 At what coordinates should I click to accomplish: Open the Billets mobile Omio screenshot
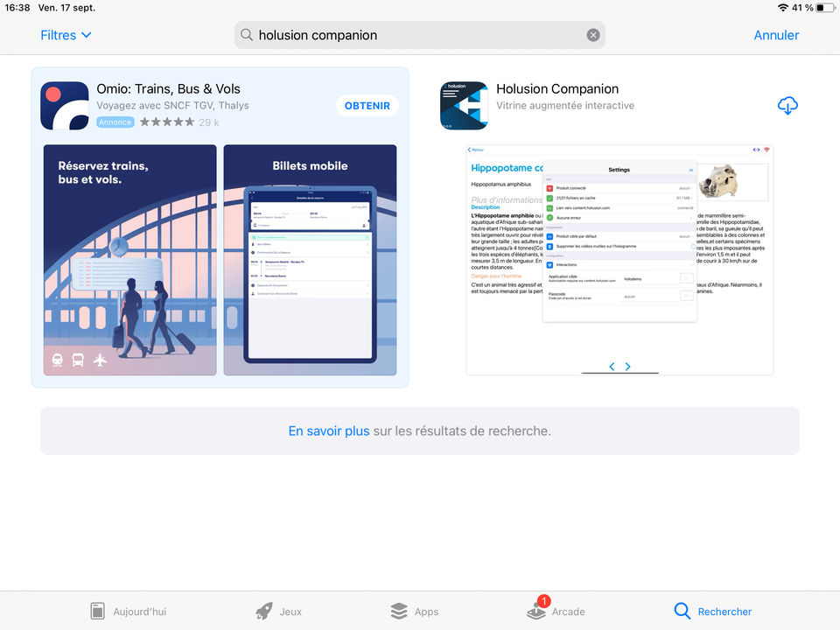point(310,260)
